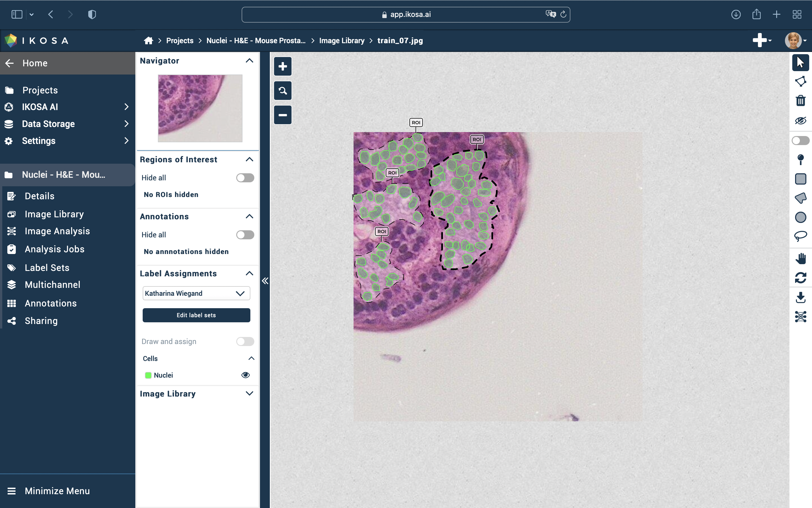Go back via the Home button
The image size is (812, 508).
click(x=67, y=63)
